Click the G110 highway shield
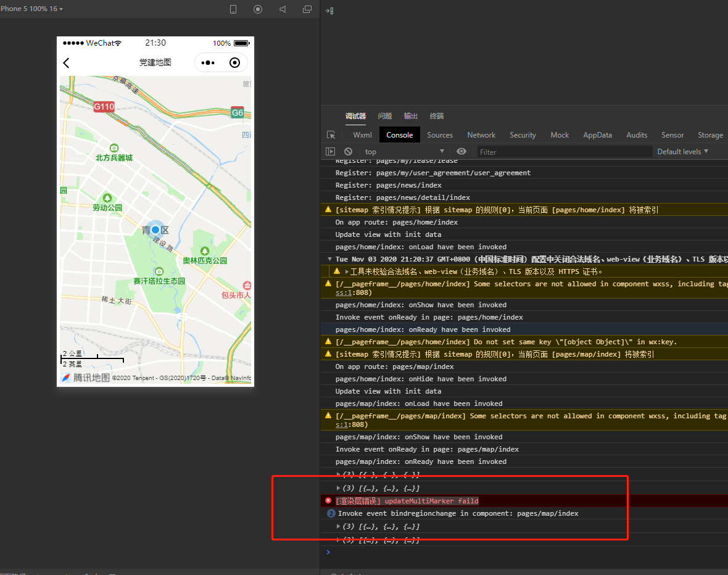Viewport: 728px width, 575px height. 104,107
